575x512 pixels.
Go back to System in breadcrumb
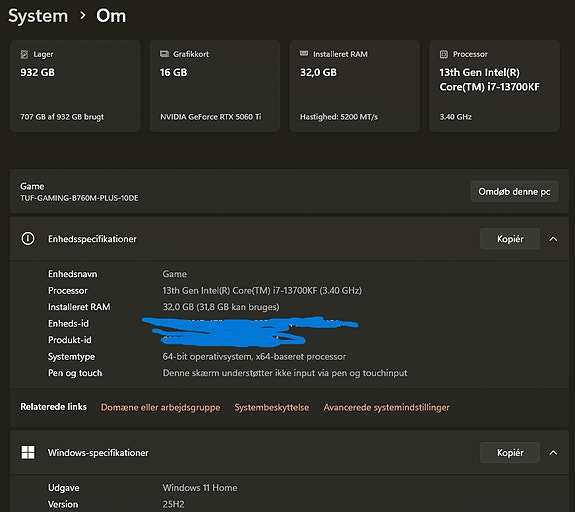click(38, 16)
